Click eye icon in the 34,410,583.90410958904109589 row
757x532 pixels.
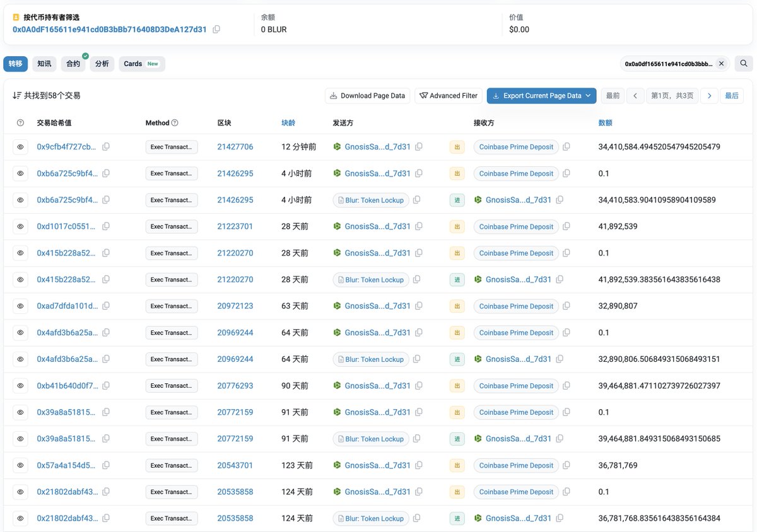[x=20, y=200]
